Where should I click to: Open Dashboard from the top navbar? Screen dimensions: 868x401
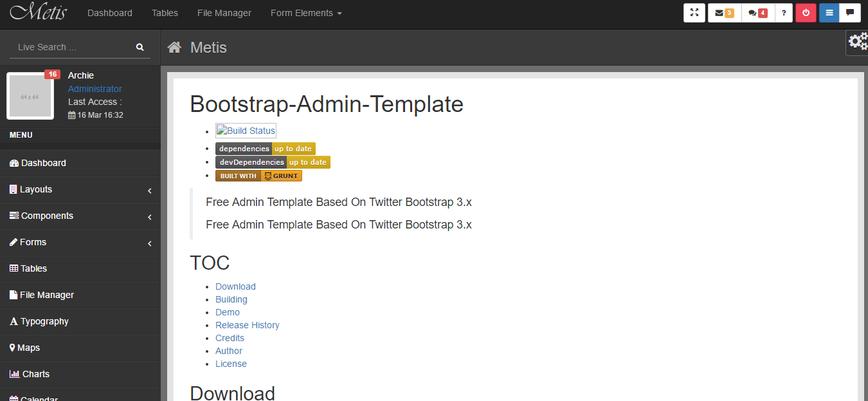110,13
